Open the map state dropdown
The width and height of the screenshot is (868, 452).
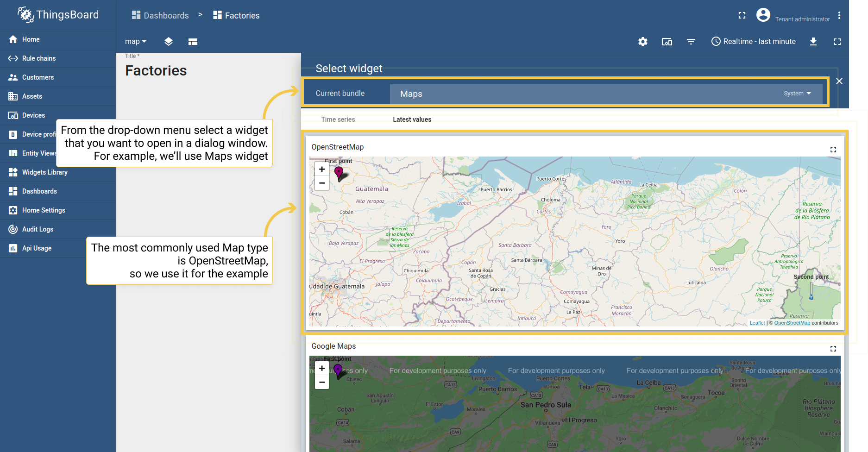(x=135, y=42)
